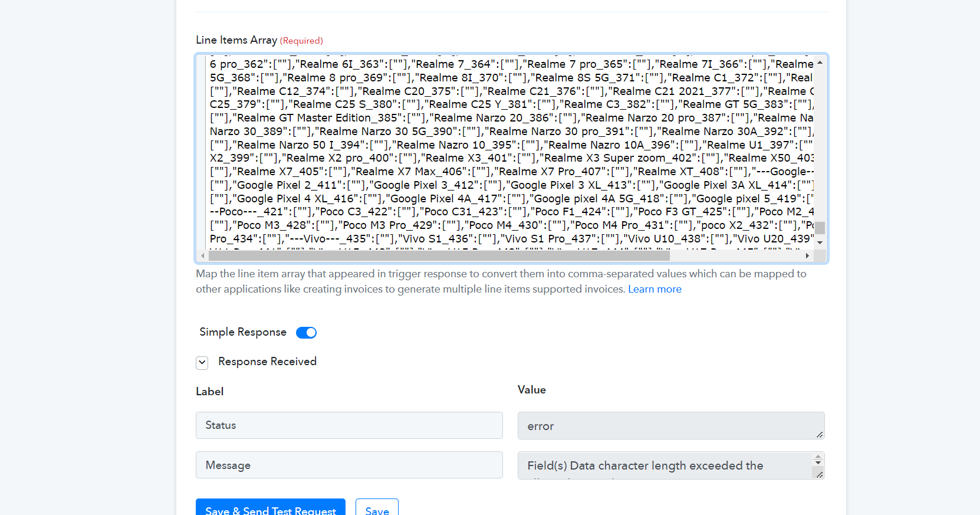Click the "Label" column heading
Screen dimensions: 980x515
click(x=209, y=392)
